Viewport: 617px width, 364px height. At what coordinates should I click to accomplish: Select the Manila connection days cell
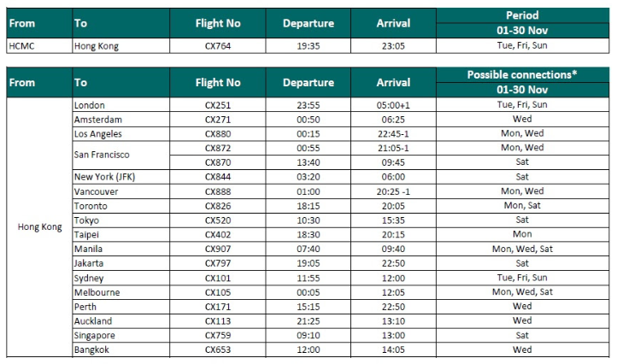pos(522,249)
